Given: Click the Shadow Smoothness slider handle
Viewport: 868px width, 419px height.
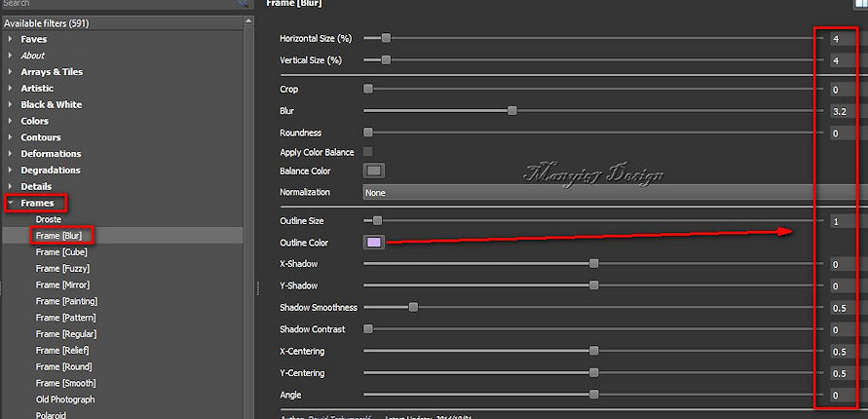Looking at the screenshot, I should pyautogui.click(x=413, y=307).
